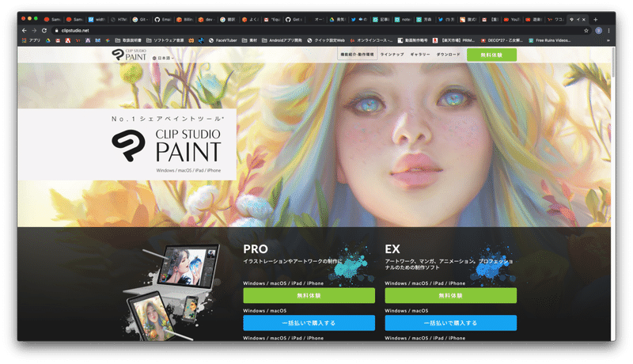The width and height of the screenshot is (633, 364).
Task: Click PRO 一括払いで購入する blue button
Action: (x=309, y=323)
